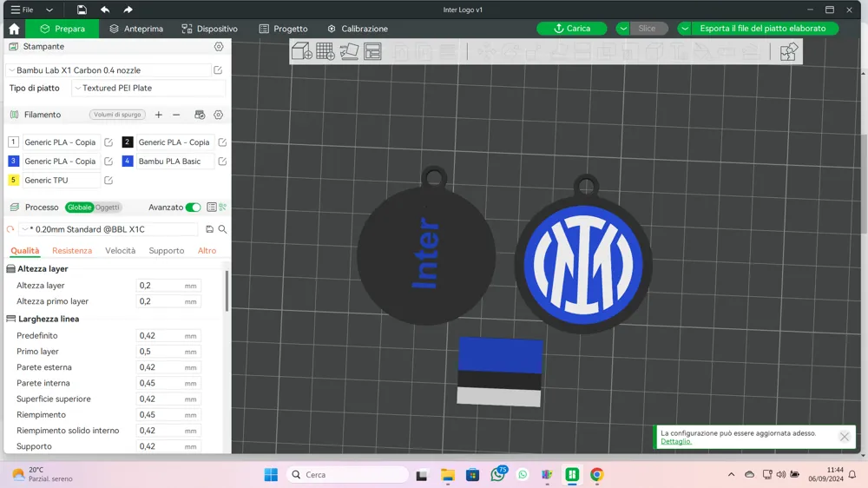This screenshot has height=488, width=868.
Task: Follow the Dettaglio link in the notification
Action: click(x=676, y=441)
